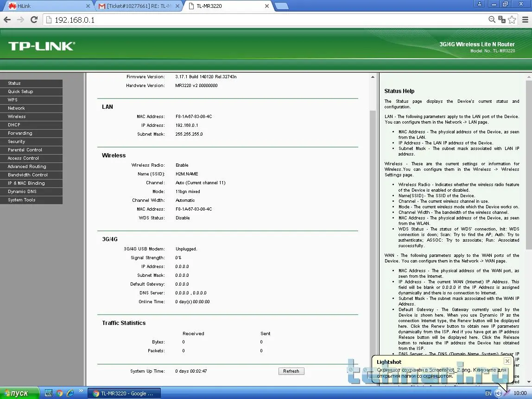Image resolution: width=532 pixels, height=399 pixels.
Task: Close the Lightshot notification balloon
Action: (507, 361)
